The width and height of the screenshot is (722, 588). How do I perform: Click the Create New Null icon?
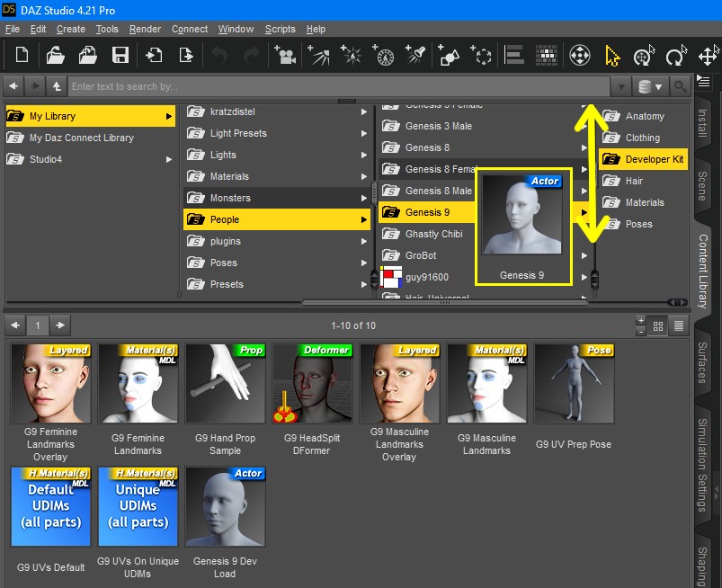(x=481, y=56)
